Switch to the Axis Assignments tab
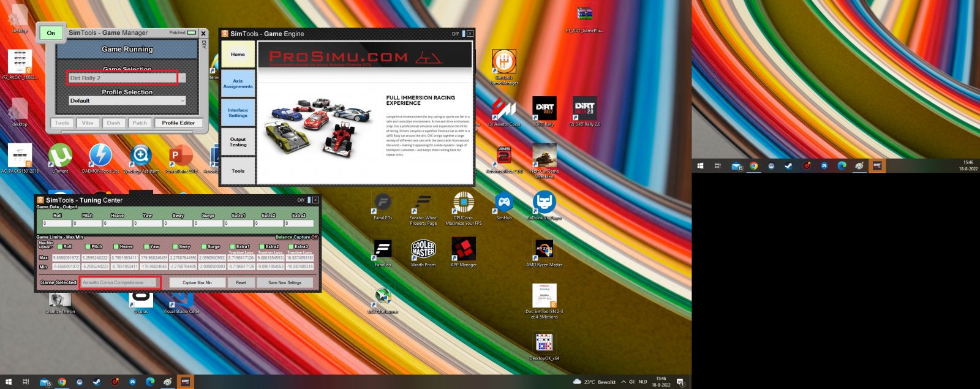Image resolution: width=980 pixels, height=389 pixels. (238, 84)
